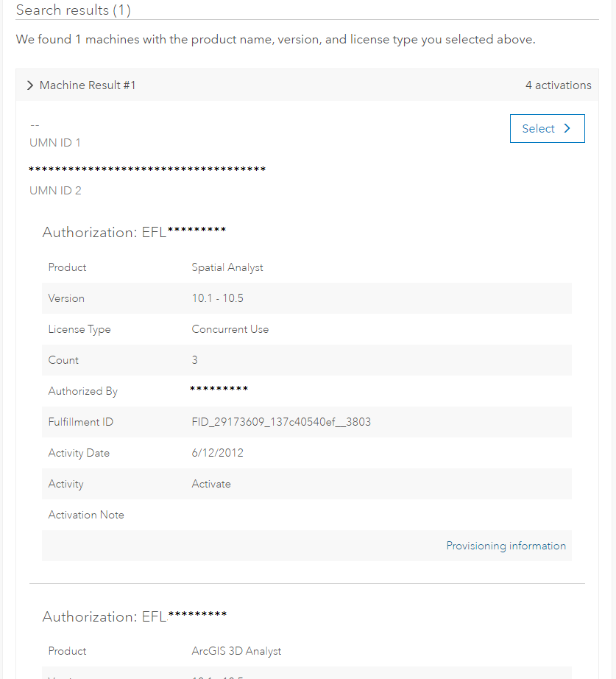The height and width of the screenshot is (679, 616).
Task: Click the Activity Date value 6/12/2012
Action: coord(217,453)
